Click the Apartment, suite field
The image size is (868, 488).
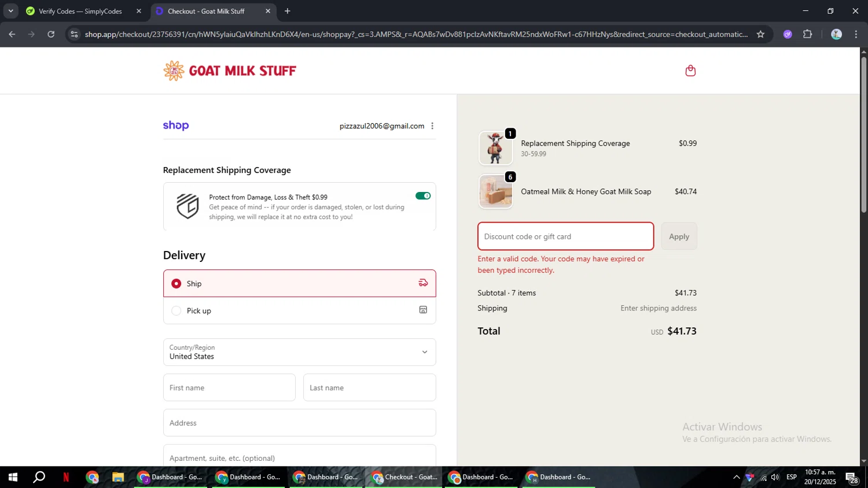point(299,456)
